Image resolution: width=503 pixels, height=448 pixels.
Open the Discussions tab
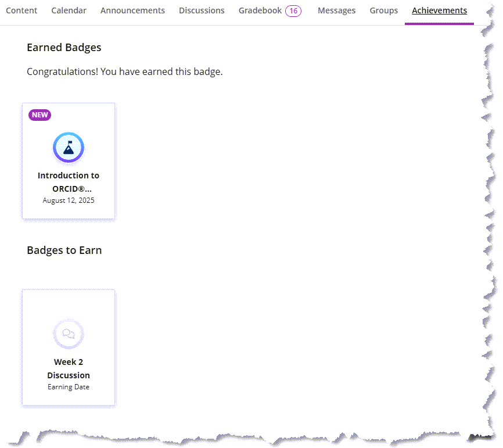click(x=202, y=10)
